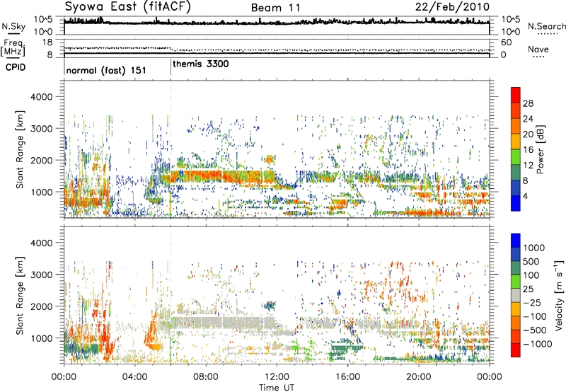The image size is (566, 392).
Task: Click the '1000' velocity colorbar tick
Action: (x=534, y=248)
